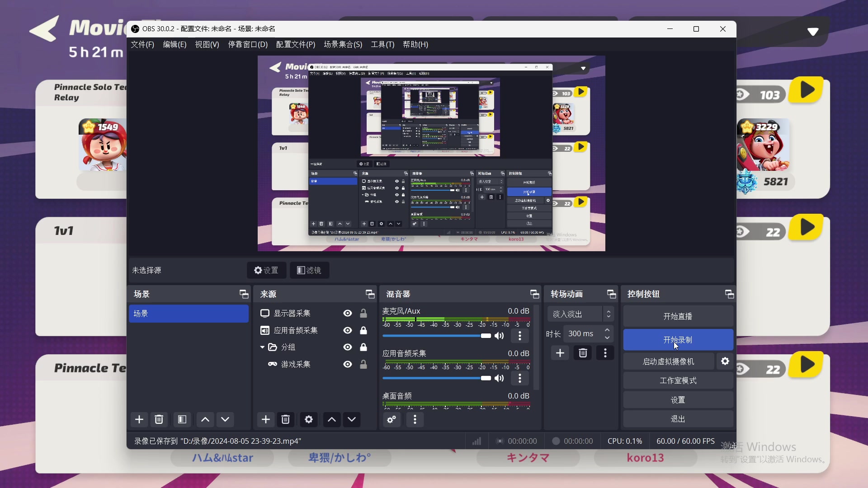
Task: Click background game's yellow play button by 103
Action: tap(807, 90)
